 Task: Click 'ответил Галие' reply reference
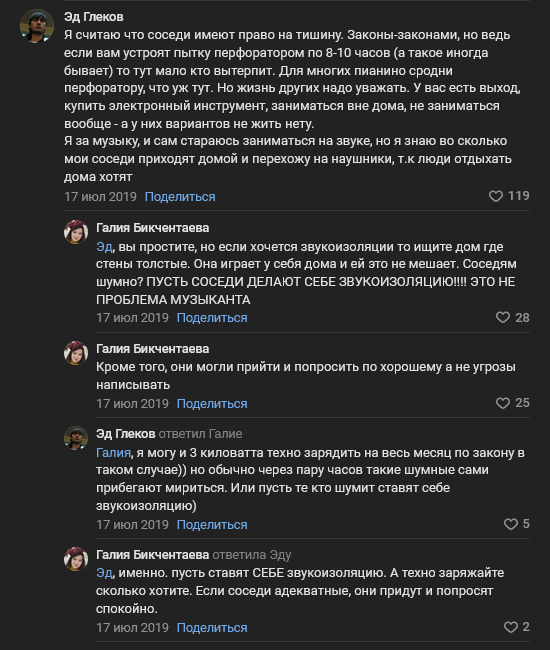[x=200, y=434]
